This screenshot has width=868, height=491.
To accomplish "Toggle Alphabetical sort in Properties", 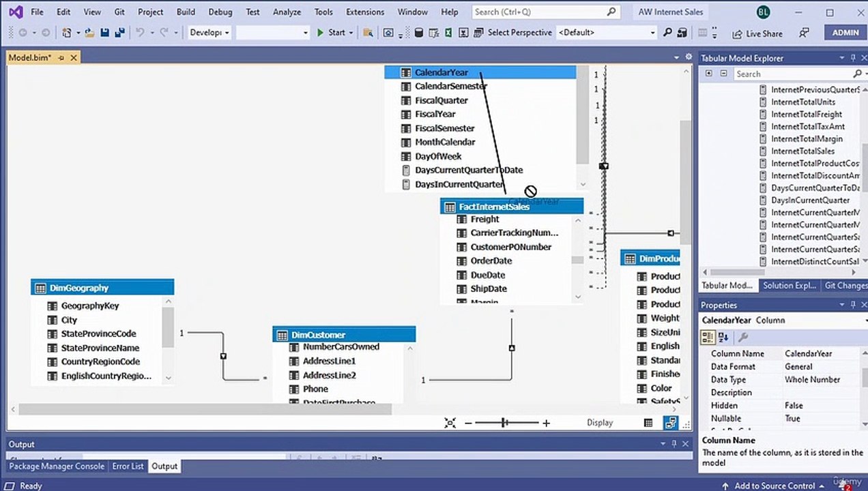I will 724,337.
